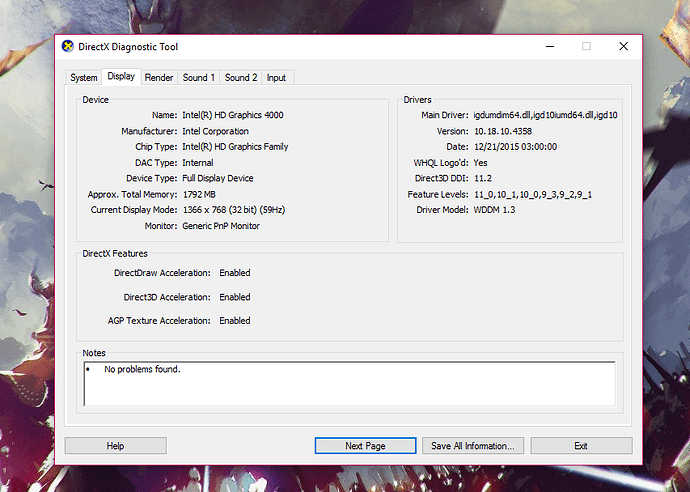Minimize the DirectX Diagnostic Tool window
This screenshot has width=690, height=492.
550,46
